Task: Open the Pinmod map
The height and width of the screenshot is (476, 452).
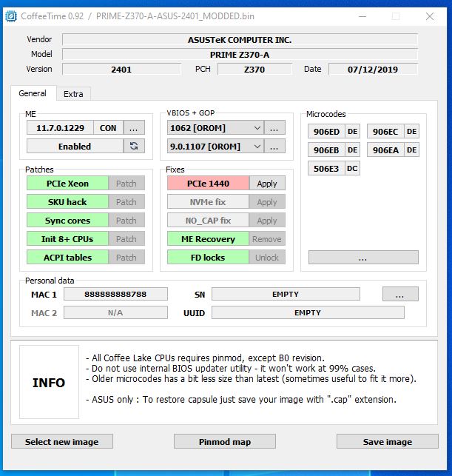Action: (x=225, y=441)
